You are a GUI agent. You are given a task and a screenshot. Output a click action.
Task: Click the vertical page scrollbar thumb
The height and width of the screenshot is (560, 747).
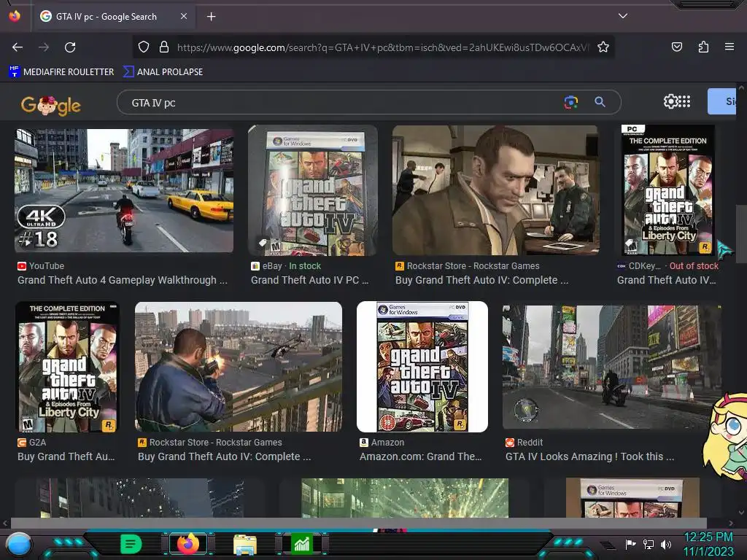click(x=741, y=233)
